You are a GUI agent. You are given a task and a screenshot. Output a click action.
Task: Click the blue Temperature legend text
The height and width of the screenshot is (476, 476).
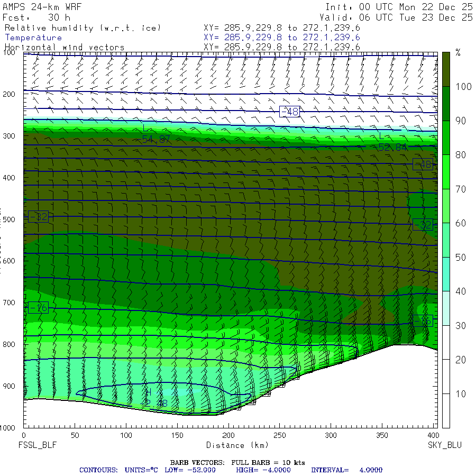[33, 38]
